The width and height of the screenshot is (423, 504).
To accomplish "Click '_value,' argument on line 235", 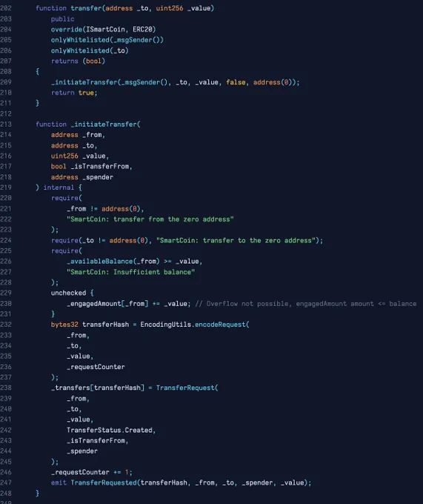I will click(80, 357).
